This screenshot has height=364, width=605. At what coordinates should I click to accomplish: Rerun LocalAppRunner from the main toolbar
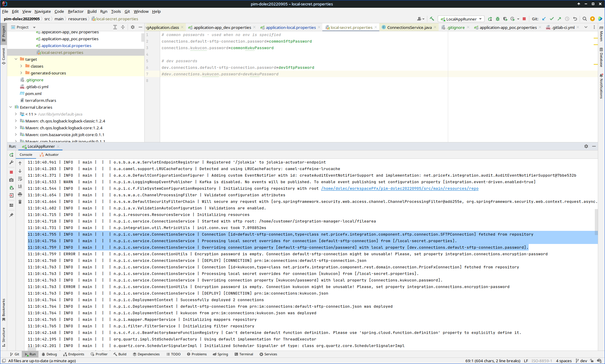point(490,19)
